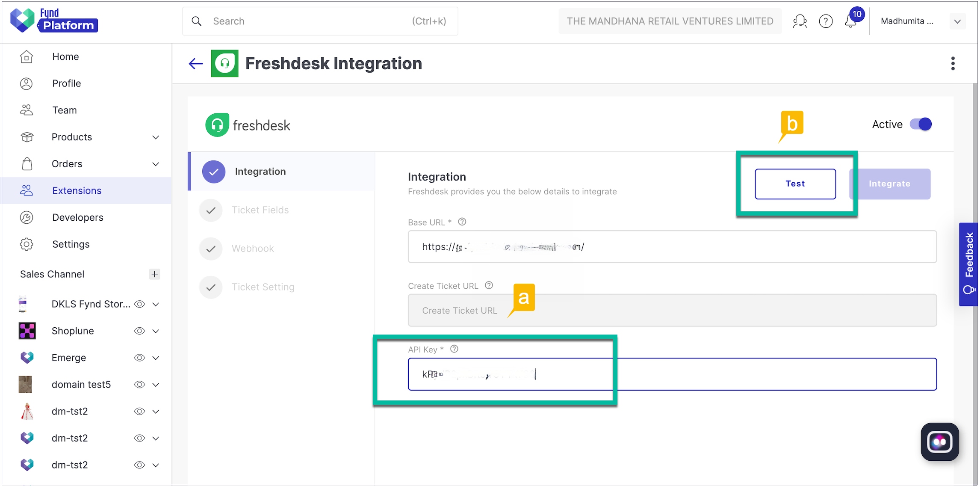Click the support agent headset icon
Screen dimensions: 980x486
click(x=800, y=21)
